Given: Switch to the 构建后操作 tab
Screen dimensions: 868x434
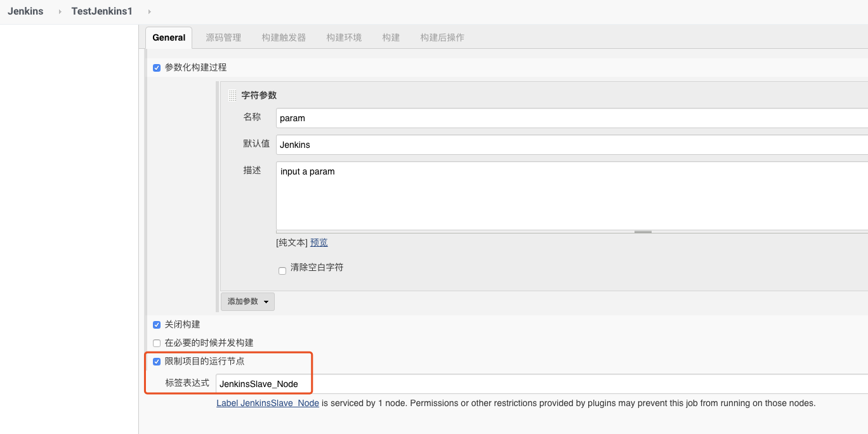Looking at the screenshot, I should point(442,37).
